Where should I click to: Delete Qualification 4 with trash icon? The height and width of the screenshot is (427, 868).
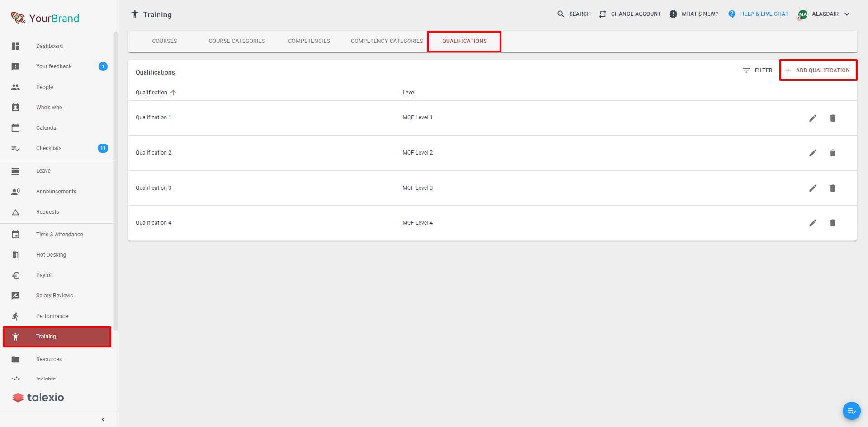pos(833,223)
